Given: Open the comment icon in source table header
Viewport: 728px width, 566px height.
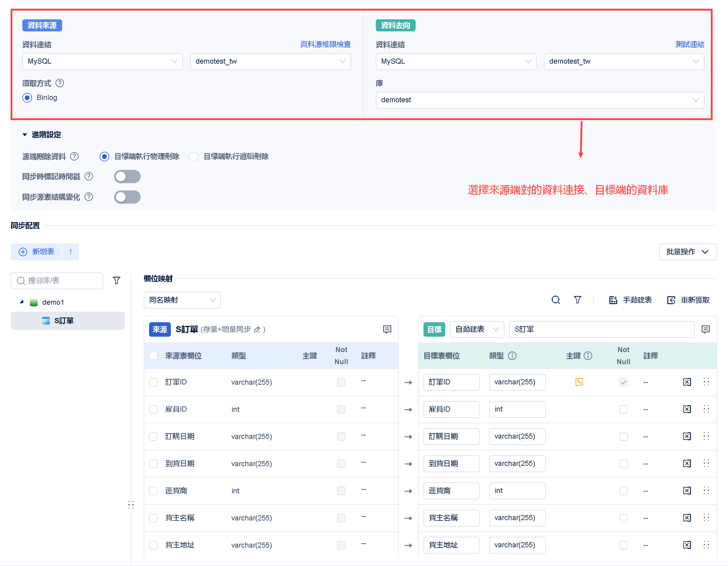Looking at the screenshot, I should pos(387,329).
